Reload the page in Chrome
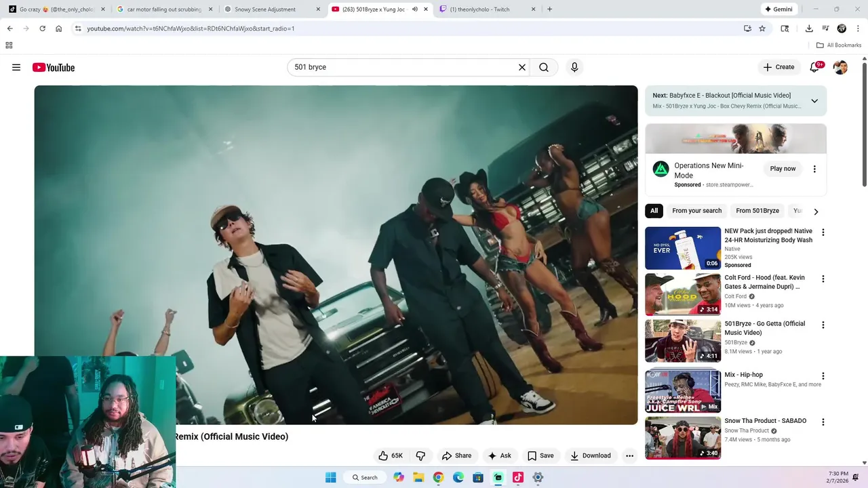The width and height of the screenshot is (868, 488). pyautogui.click(x=42, y=28)
